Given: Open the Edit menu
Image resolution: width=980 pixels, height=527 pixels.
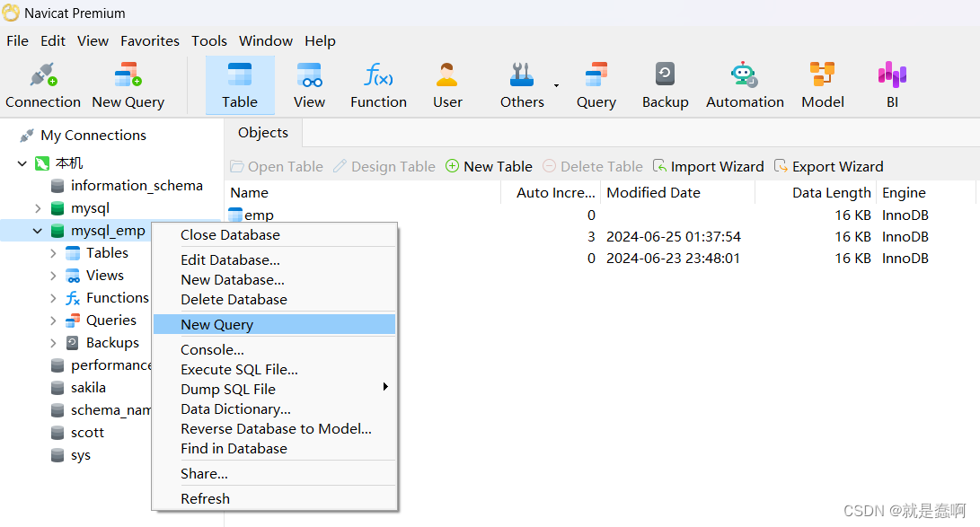Looking at the screenshot, I should click(x=53, y=41).
